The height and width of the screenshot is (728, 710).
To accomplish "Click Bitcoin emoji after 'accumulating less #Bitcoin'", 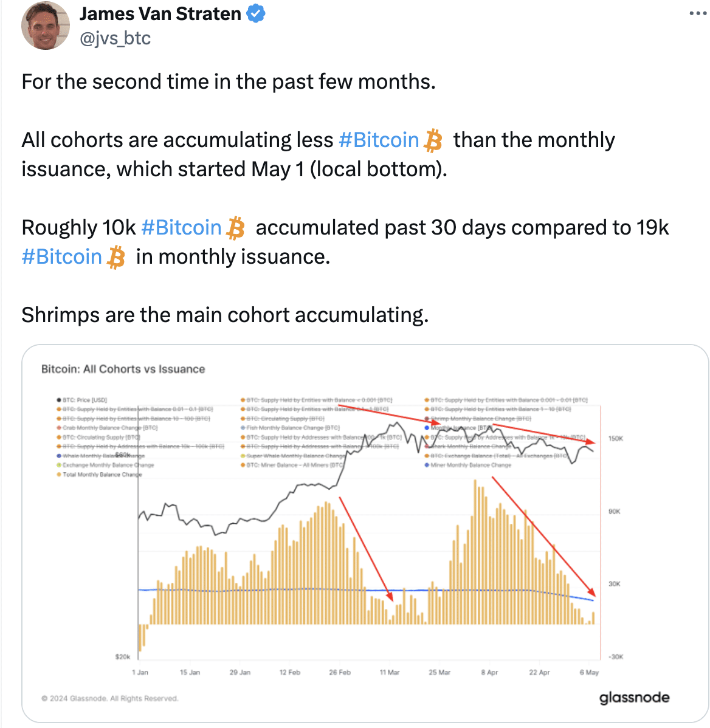I will (433, 140).
